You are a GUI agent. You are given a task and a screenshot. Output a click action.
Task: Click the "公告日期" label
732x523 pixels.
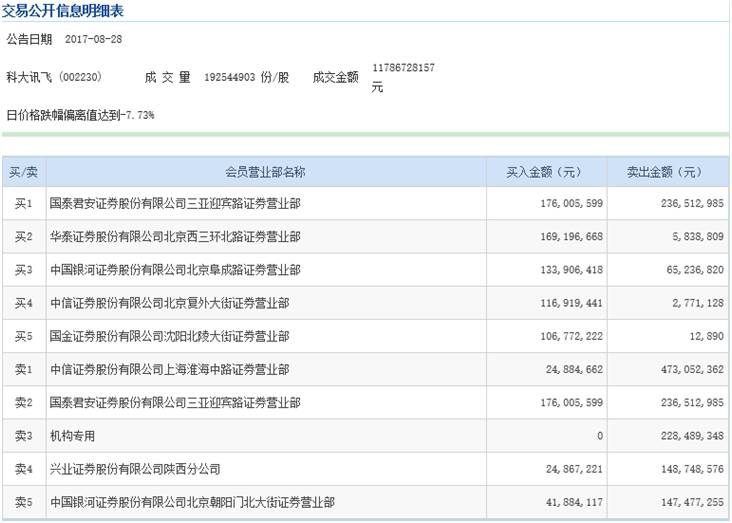29,39
